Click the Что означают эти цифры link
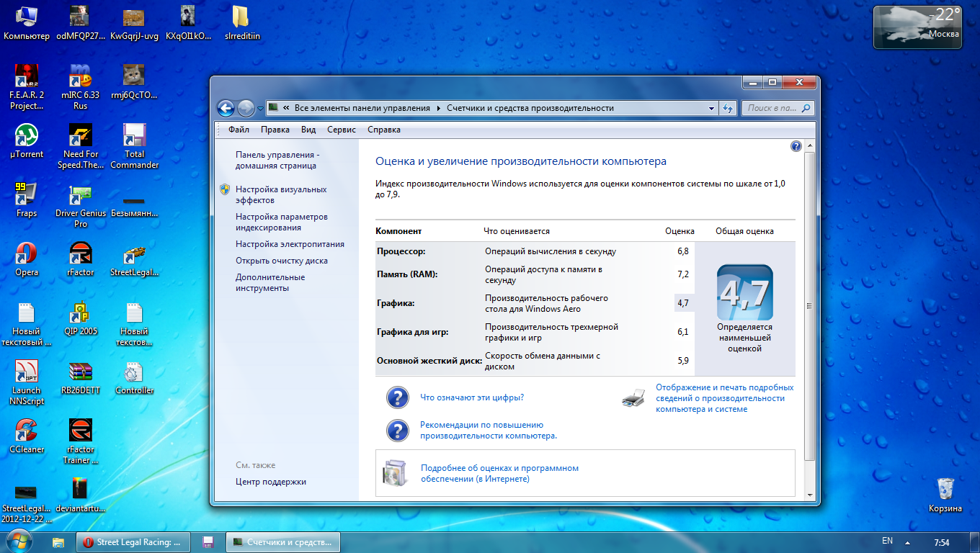This screenshot has width=980, height=553. pos(471,397)
